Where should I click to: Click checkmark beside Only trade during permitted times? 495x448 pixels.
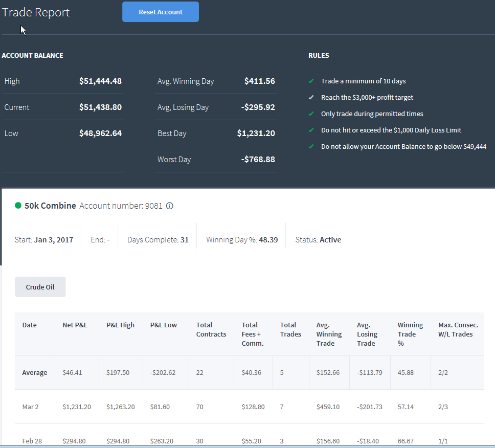click(311, 114)
